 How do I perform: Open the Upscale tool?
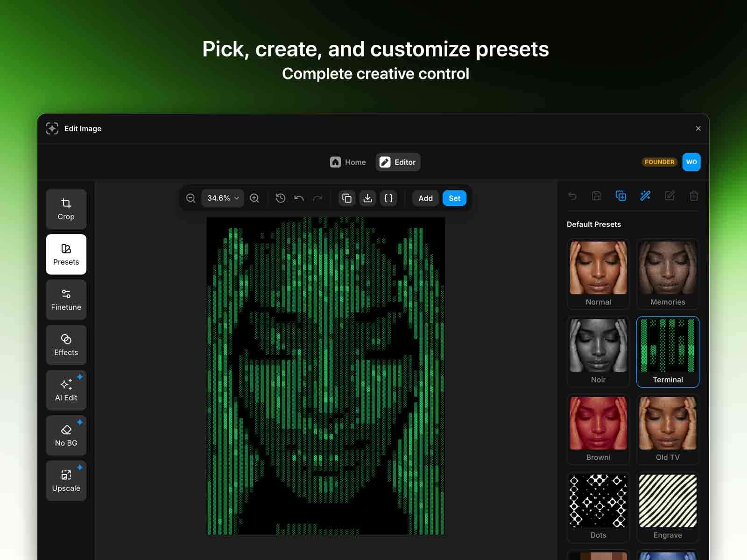[66, 480]
